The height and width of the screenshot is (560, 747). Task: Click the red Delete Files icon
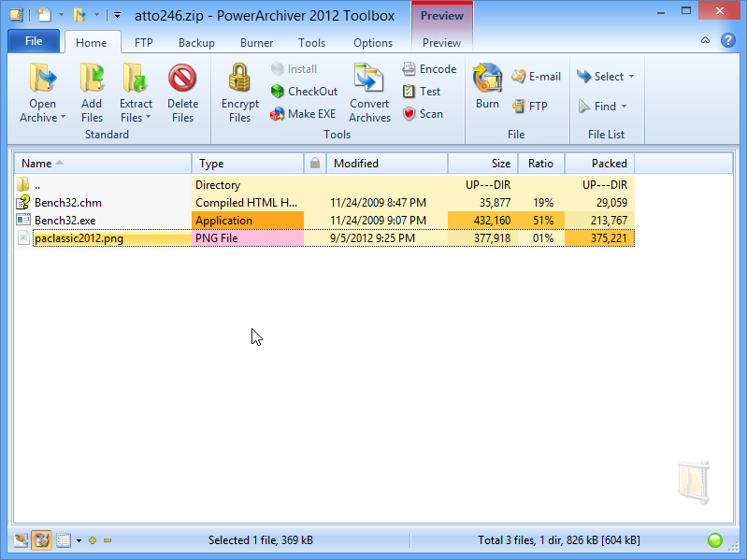click(x=182, y=78)
